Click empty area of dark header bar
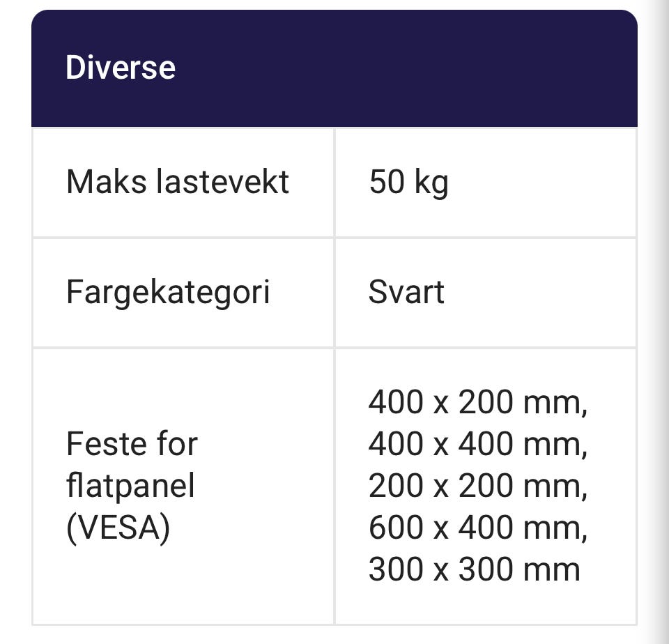Screen dimensions: 669x644 click(x=406, y=68)
